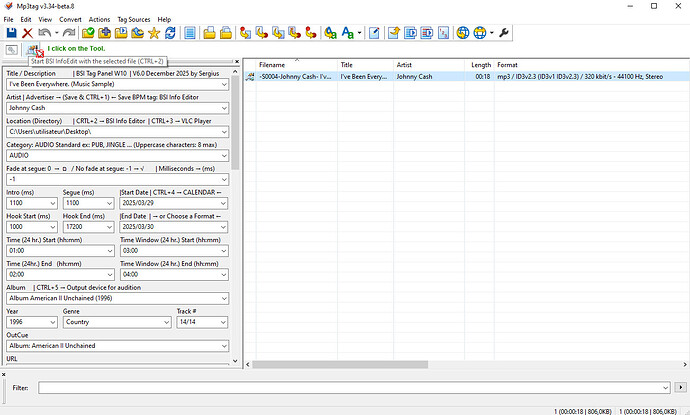Click the Change directory folder icon with green check

click(x=88, y=33)
